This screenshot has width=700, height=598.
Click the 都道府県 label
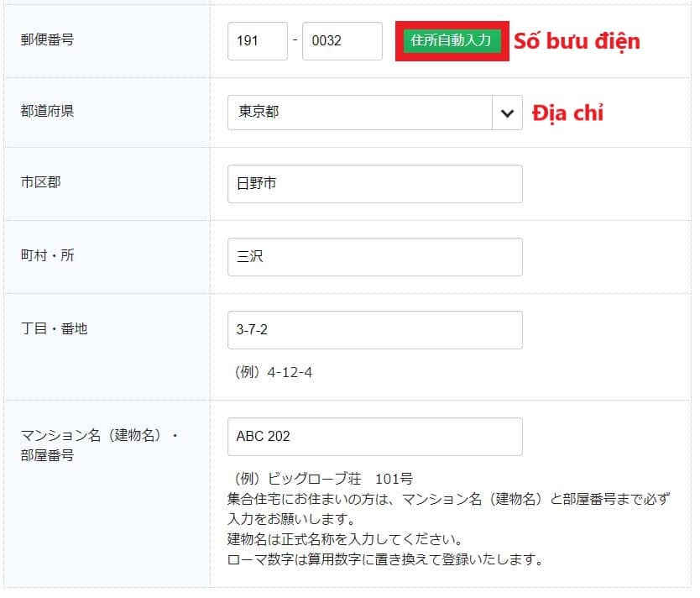pos(47,111)
